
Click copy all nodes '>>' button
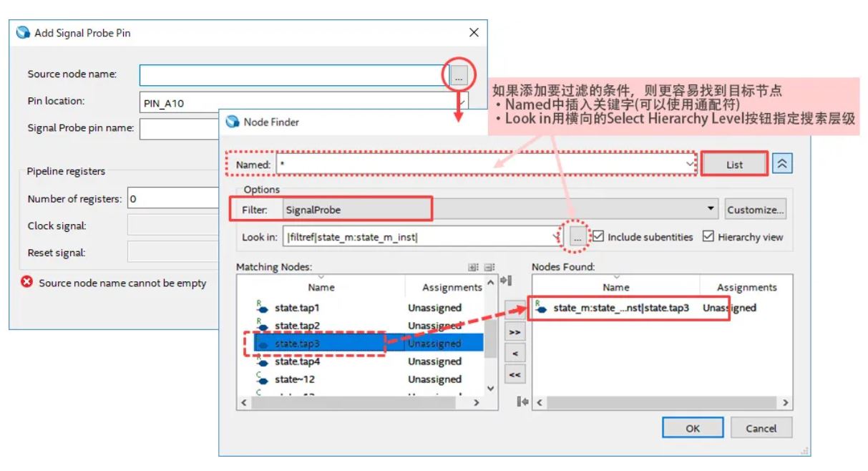point(515,333)
